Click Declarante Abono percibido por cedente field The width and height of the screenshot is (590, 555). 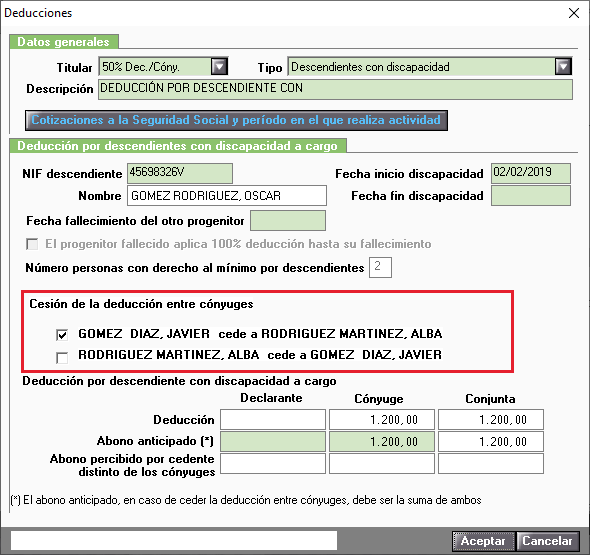click(x=273, y=464)
